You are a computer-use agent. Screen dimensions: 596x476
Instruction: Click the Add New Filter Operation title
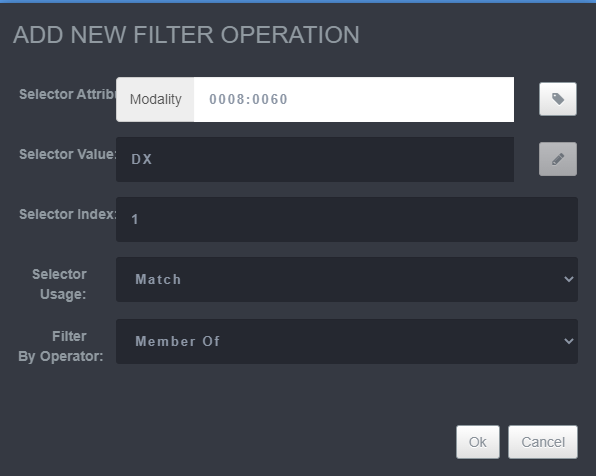pos(186,35)
